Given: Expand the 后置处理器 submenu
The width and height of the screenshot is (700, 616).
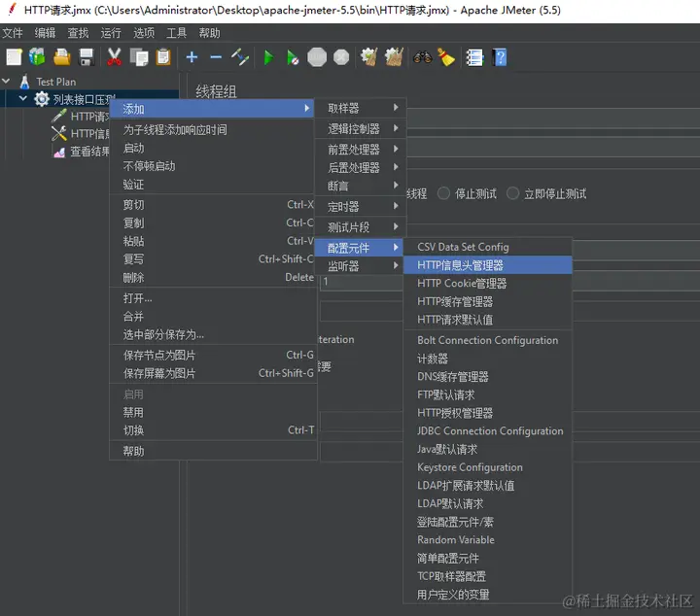Looking at the screenshot, I should point(361,167).
